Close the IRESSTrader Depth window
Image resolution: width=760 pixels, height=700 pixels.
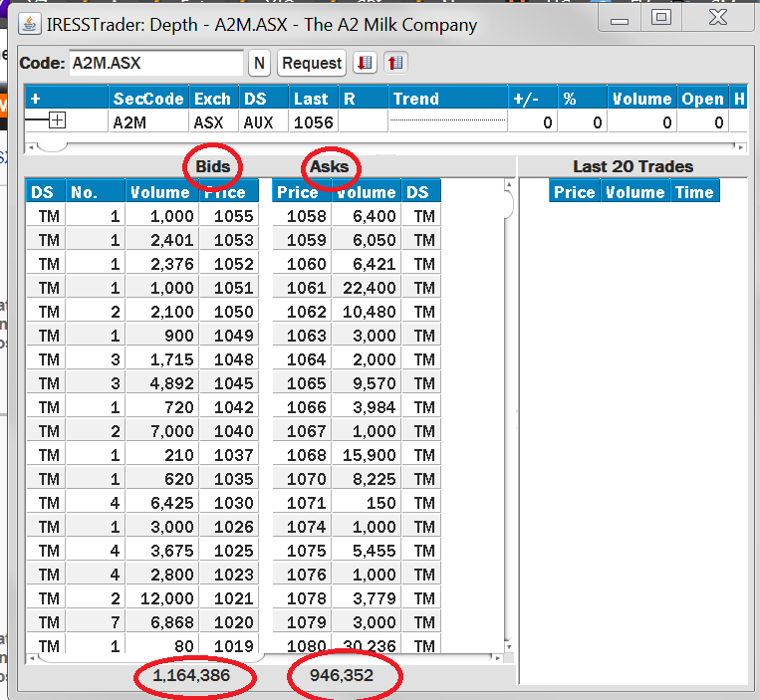[718, 18]
